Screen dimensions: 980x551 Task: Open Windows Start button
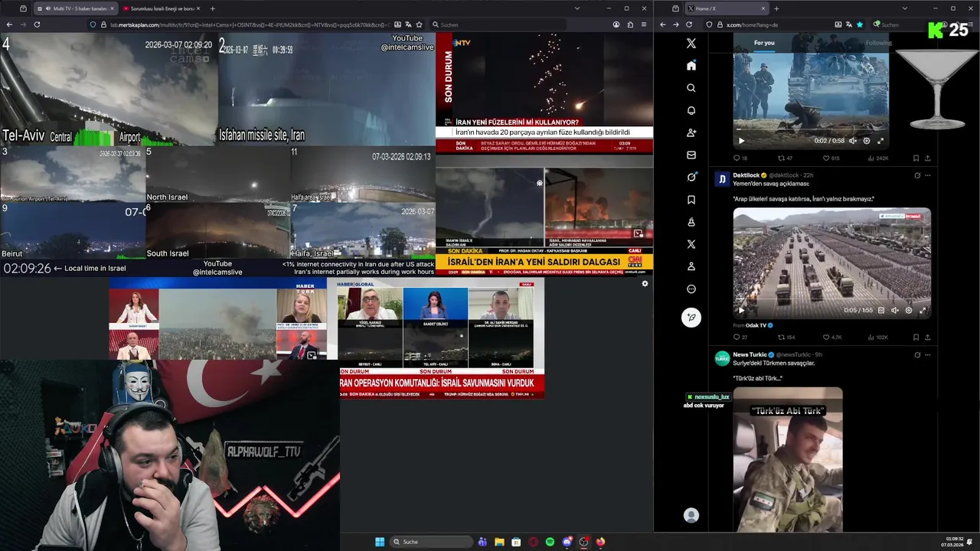coord(380,542)
